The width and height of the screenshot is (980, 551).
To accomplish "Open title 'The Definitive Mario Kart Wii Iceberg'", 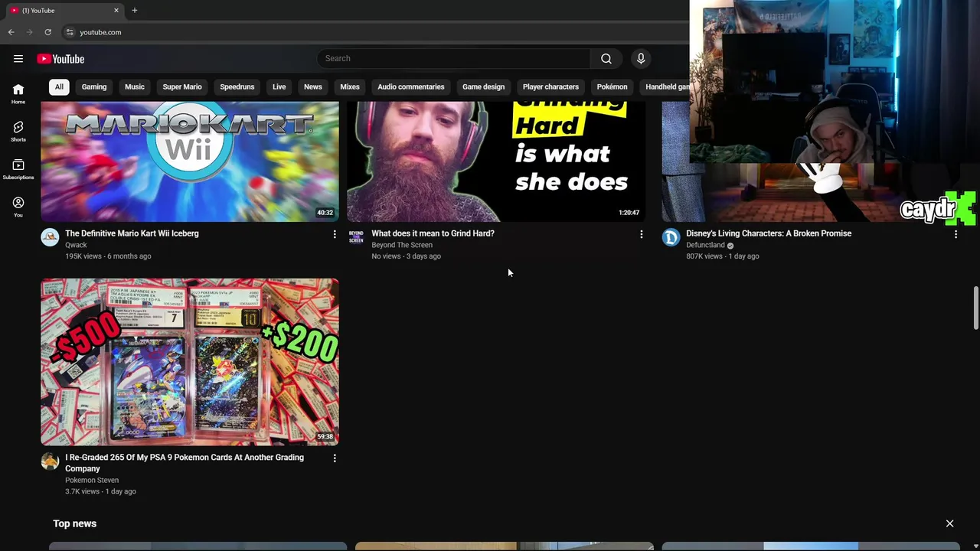I will pos(132,233).
